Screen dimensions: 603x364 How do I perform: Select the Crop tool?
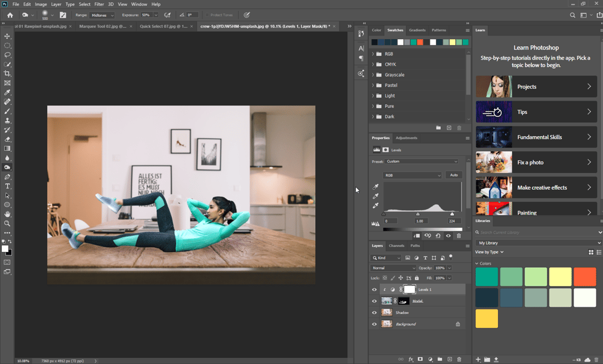8,74
